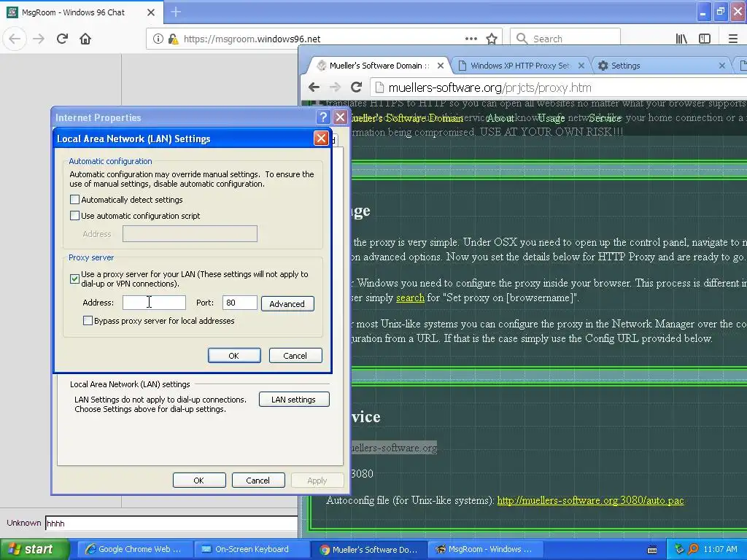Click Chrome back arrow button
This screenshot has height=560, width=747.
coord(314,87)
